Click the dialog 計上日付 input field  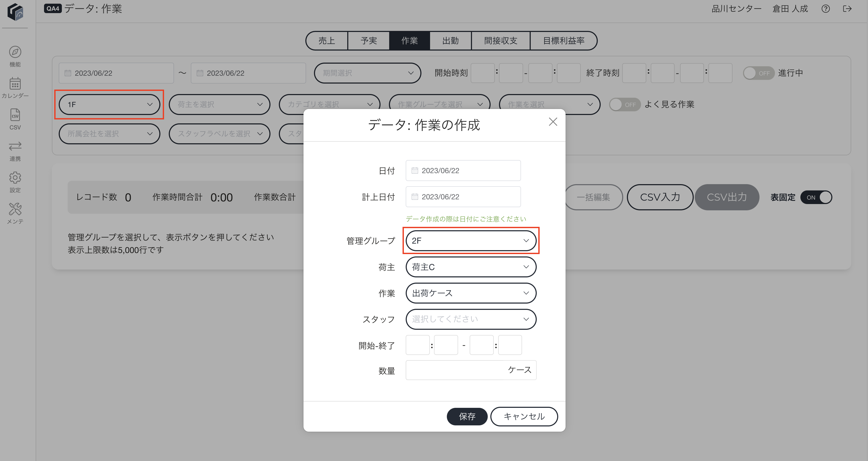pos(463,197)
